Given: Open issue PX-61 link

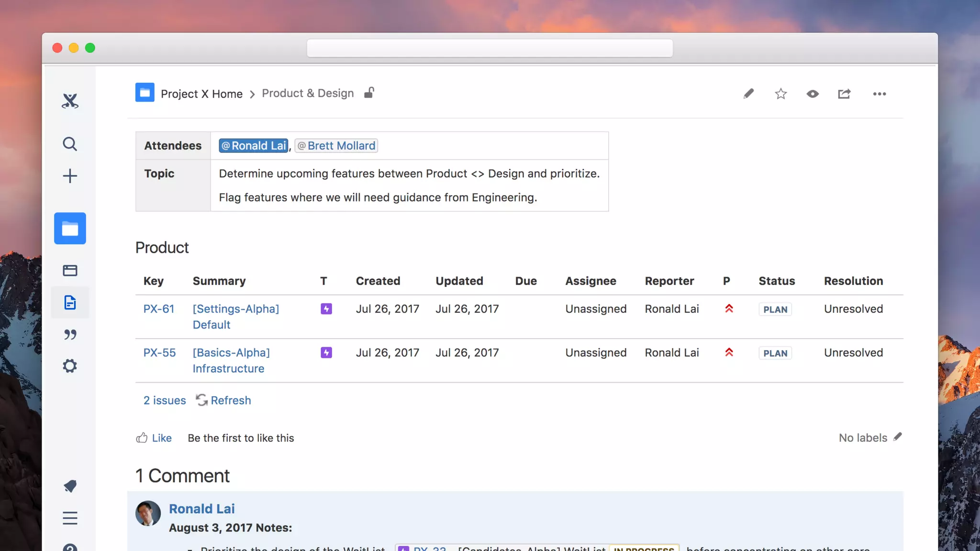Looking at the screenshot, I should (x=159, y=309).
